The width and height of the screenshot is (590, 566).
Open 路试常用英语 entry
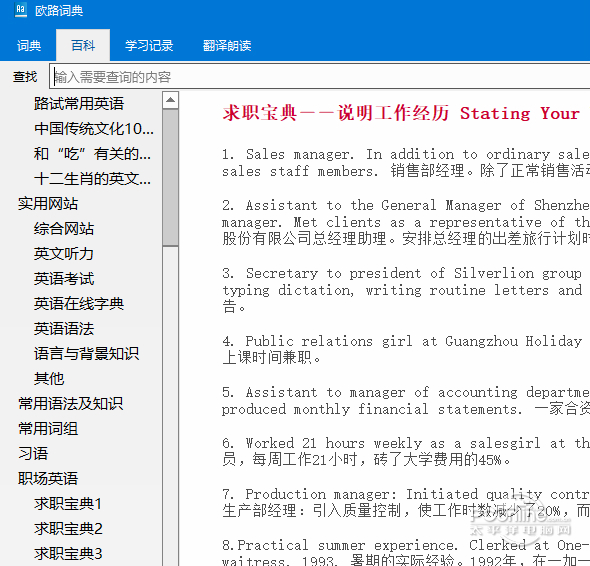[x=79, y=103]
